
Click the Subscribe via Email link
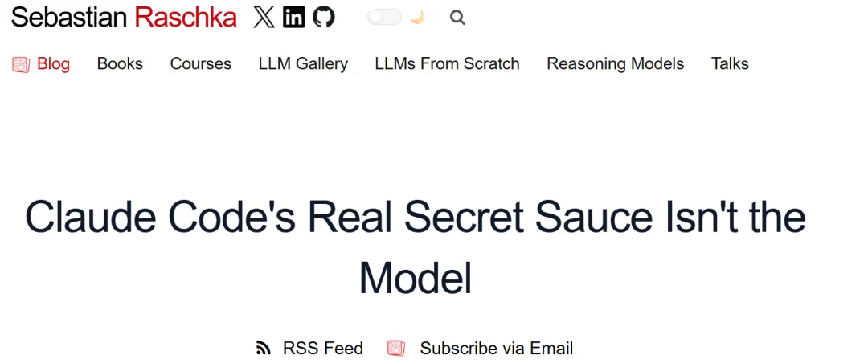(497, 348)
